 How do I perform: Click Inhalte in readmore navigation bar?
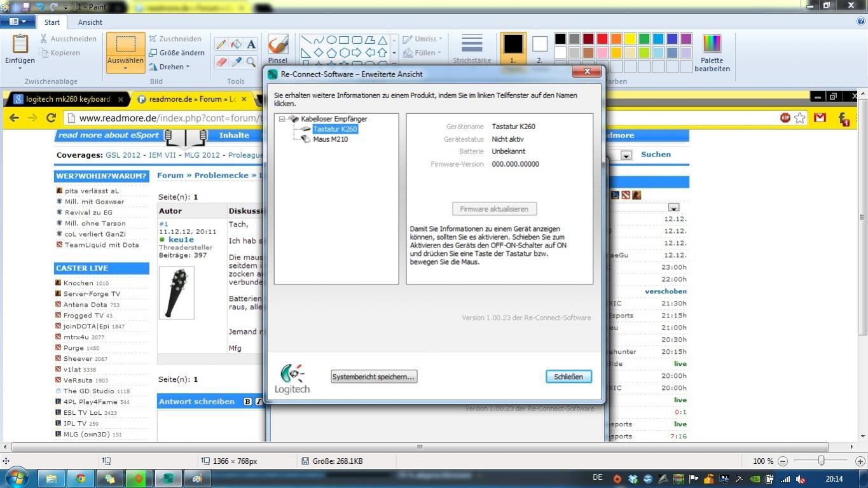click(234, 136)
